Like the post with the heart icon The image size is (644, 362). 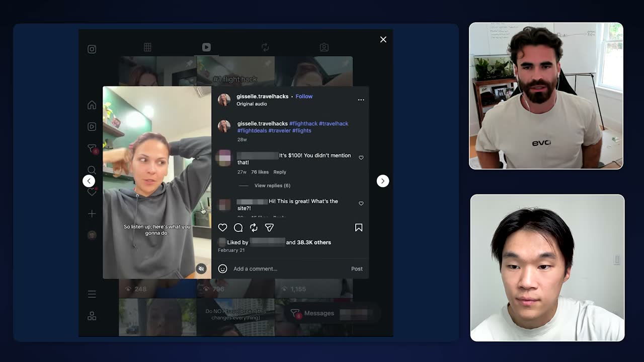(x=222, y=228)
